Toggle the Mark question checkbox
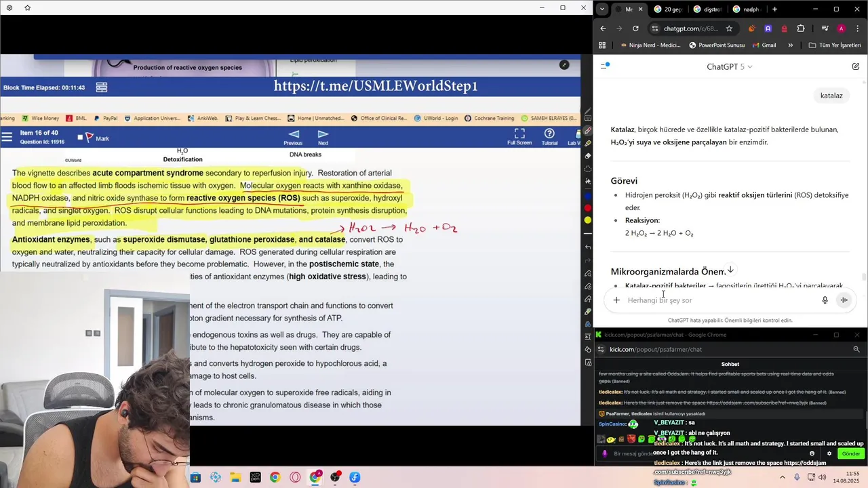This screenshot has height=488, width=868. (80, 138)
